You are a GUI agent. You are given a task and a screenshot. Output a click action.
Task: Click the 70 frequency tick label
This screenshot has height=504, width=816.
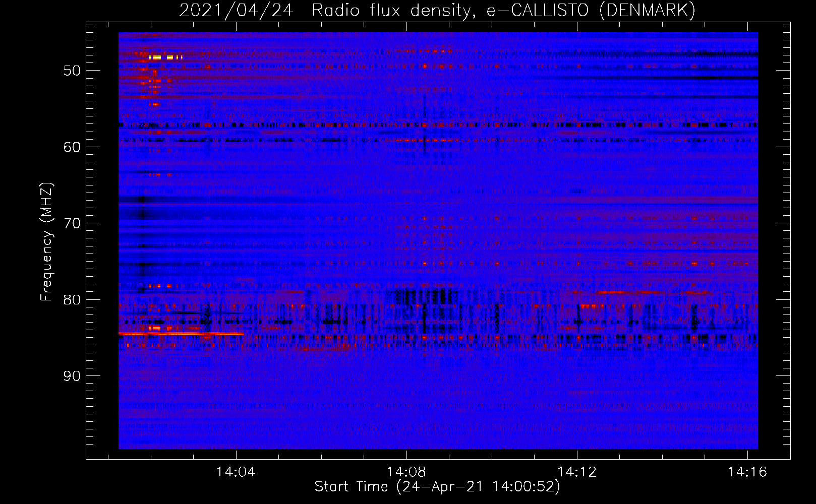click(72, 223)
